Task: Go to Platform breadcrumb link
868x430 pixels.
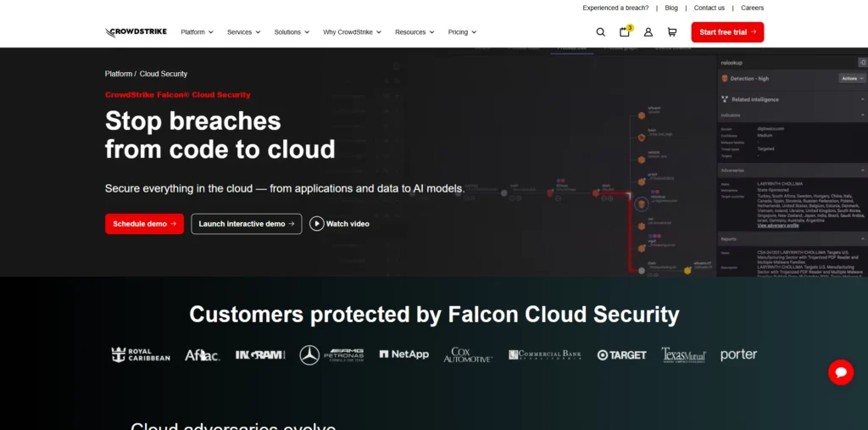Action: point(119,74)
